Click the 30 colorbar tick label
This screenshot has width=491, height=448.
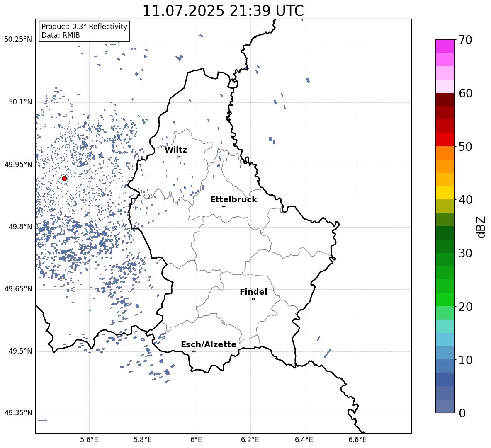[x=465, y=253]
